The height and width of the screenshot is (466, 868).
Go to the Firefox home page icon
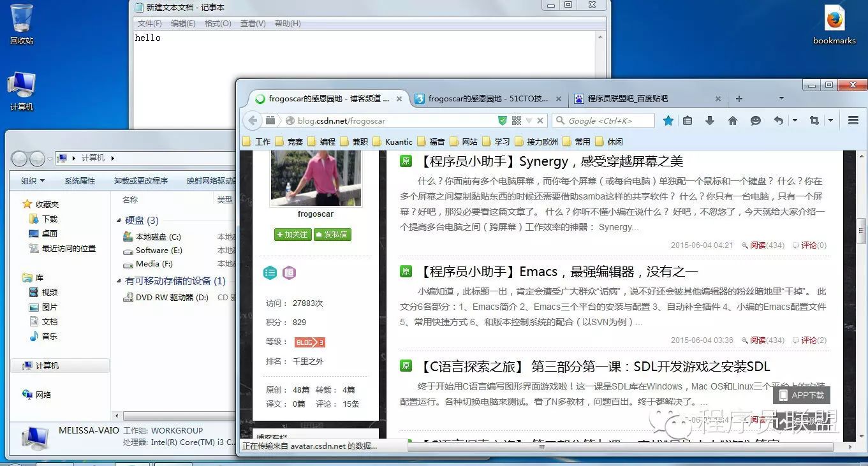(x=732, y=120)
